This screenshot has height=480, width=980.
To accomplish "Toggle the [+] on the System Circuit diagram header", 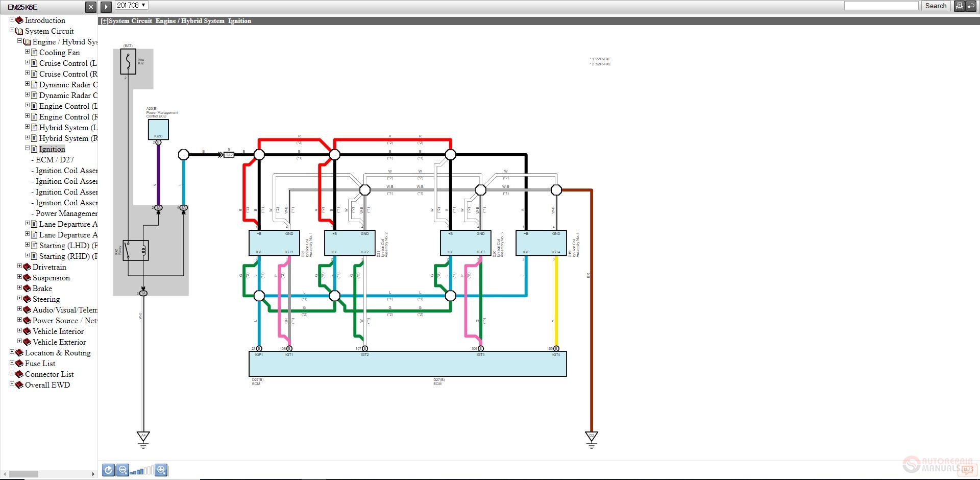I will point(104,21).
